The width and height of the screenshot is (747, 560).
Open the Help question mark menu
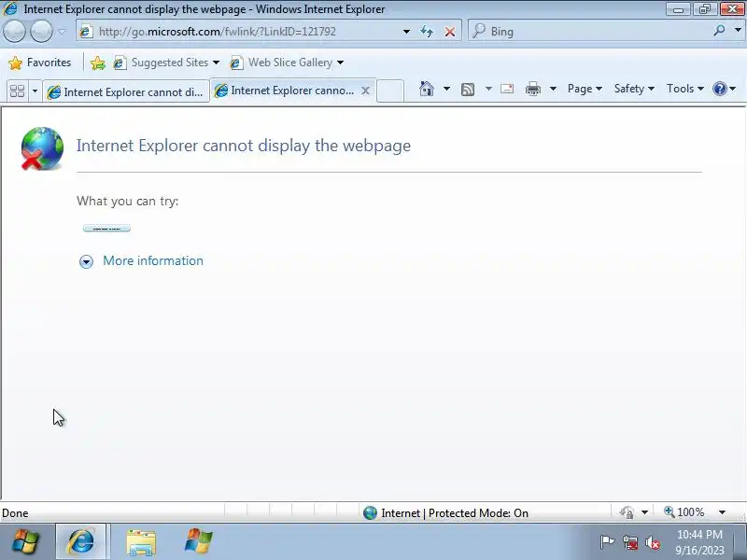click(x=725, y=89)
